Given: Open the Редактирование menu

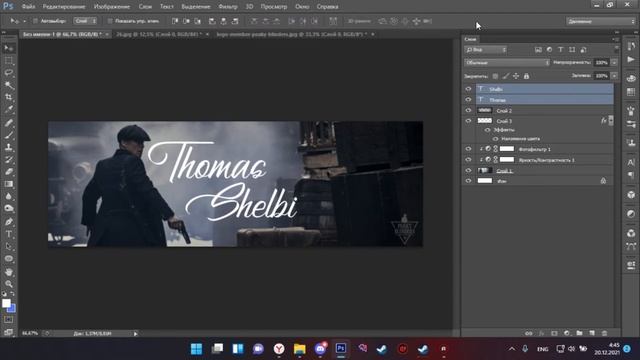Looking at the screenshot, I should coord(64,7).
